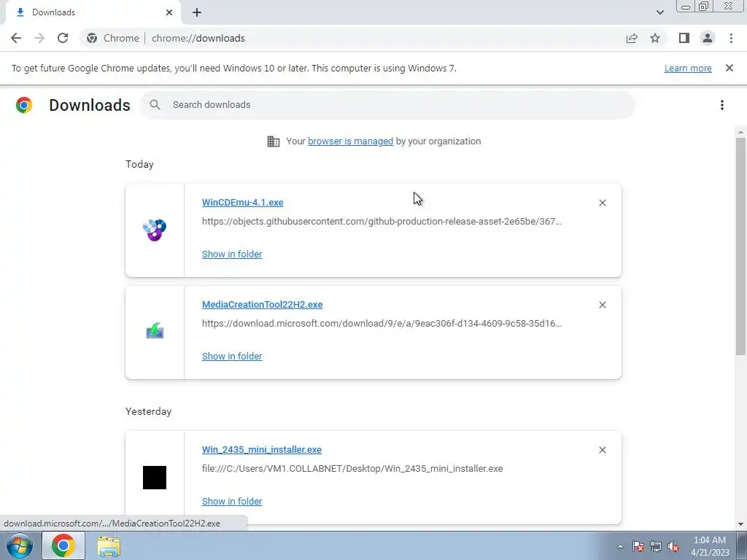
Task: Open the MediaCreationTool22H2.exe file link
Action: pyautogui.click(x=262, y=304)
